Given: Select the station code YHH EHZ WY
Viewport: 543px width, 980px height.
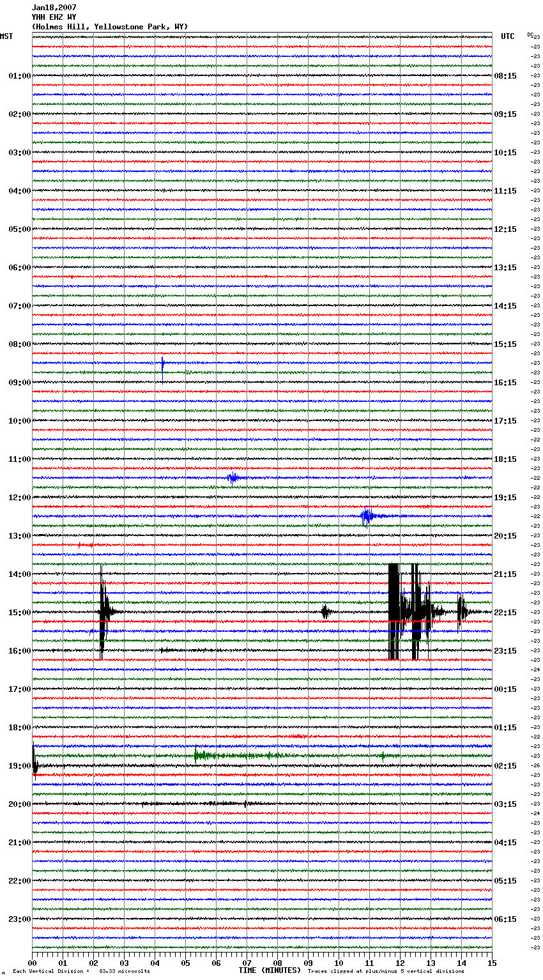Looking at the screenshot, I should tap(54, 17).
